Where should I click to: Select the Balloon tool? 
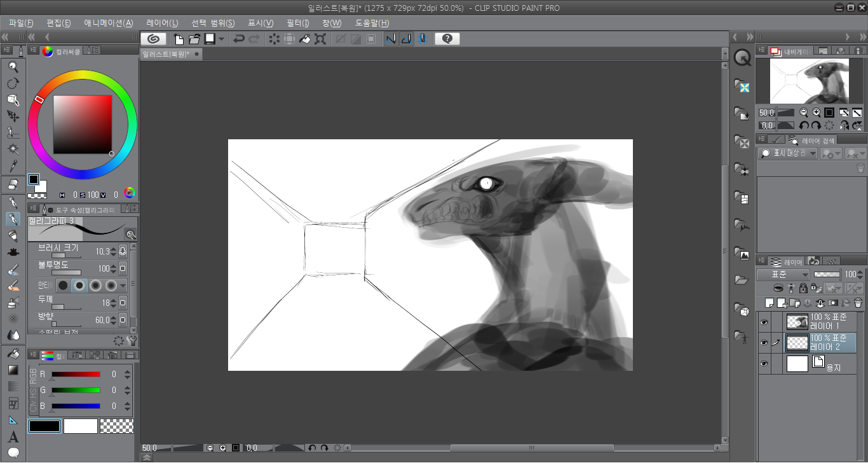tap(13, 453)
